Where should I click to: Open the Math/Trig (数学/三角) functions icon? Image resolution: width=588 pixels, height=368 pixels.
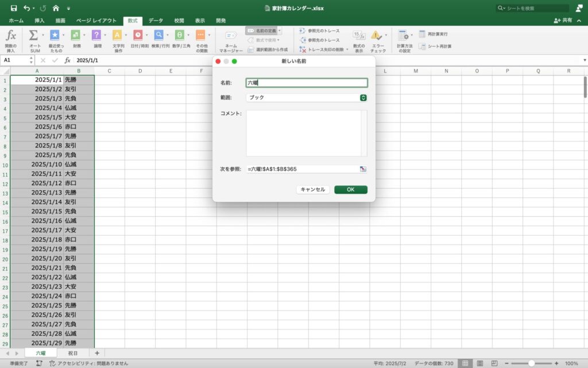coord(180,35)
